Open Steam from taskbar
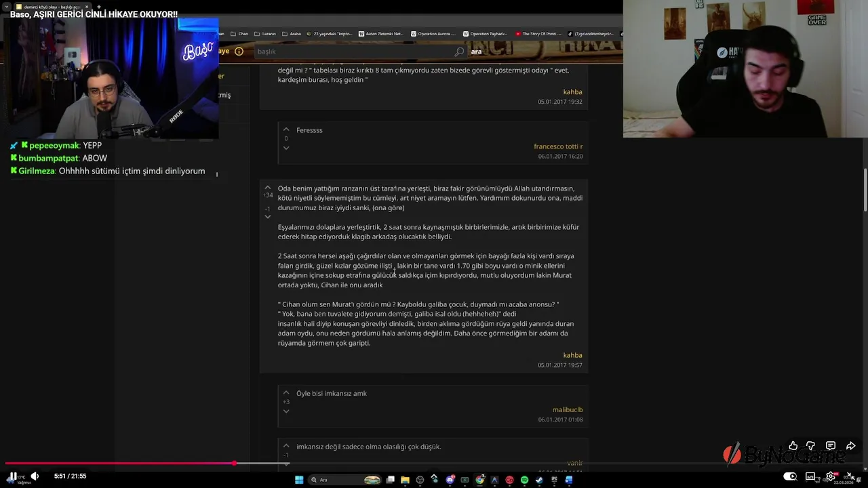This screenshot has width=868, height=488. (x=539, y=480)
